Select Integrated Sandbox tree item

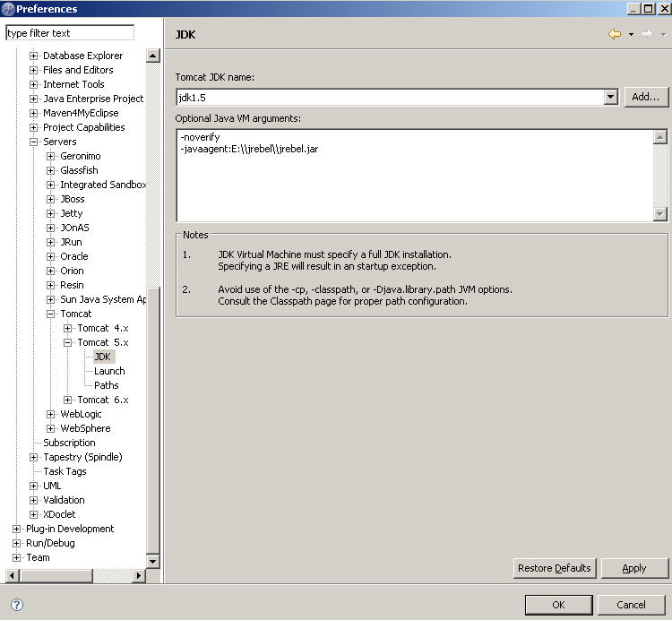coord(103,185)
